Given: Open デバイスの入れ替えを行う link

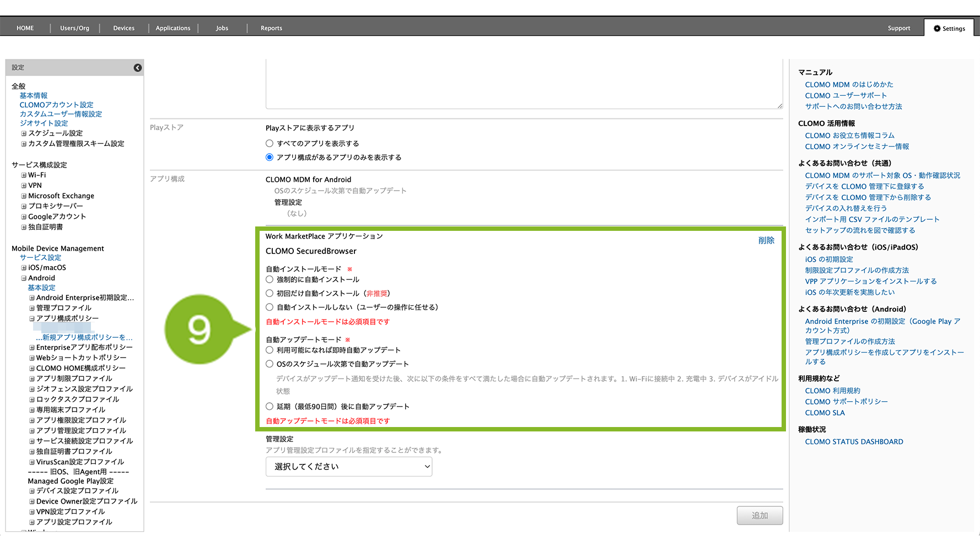Looking at the screenshot, I should 846,208.
